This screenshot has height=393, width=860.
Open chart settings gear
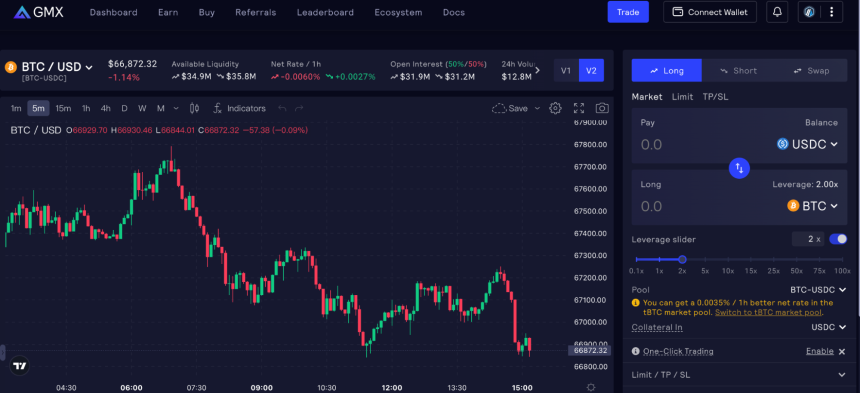pyautogui.click(x=555, y=108)
